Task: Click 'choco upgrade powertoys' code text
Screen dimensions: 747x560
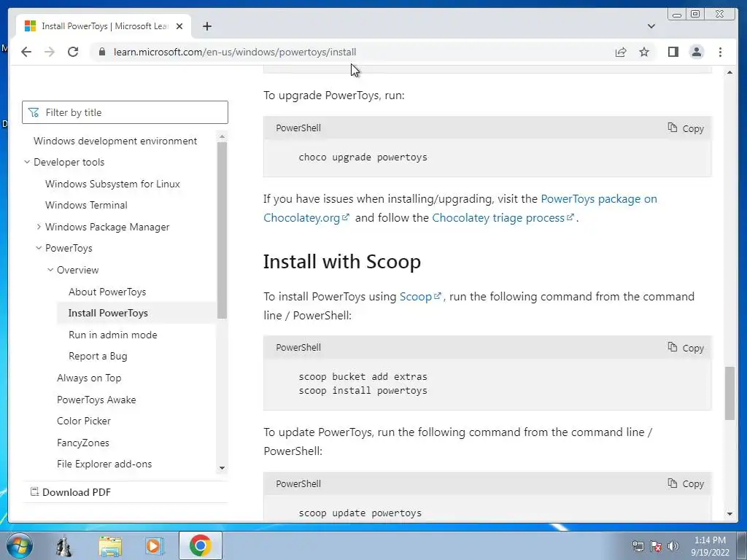Action: [x=363, y=157]
